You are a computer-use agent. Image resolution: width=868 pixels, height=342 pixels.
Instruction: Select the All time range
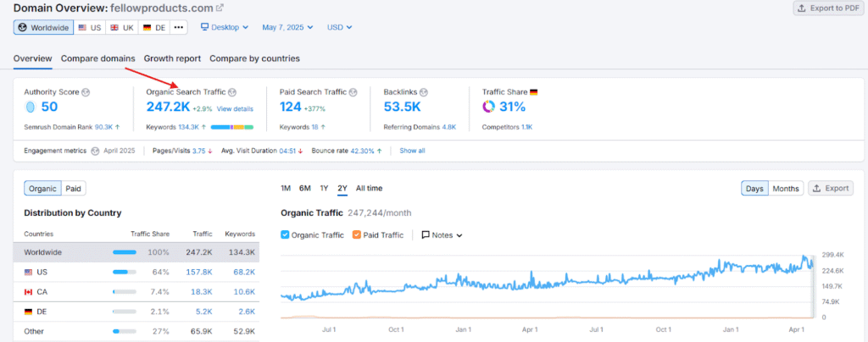point(370,189)
